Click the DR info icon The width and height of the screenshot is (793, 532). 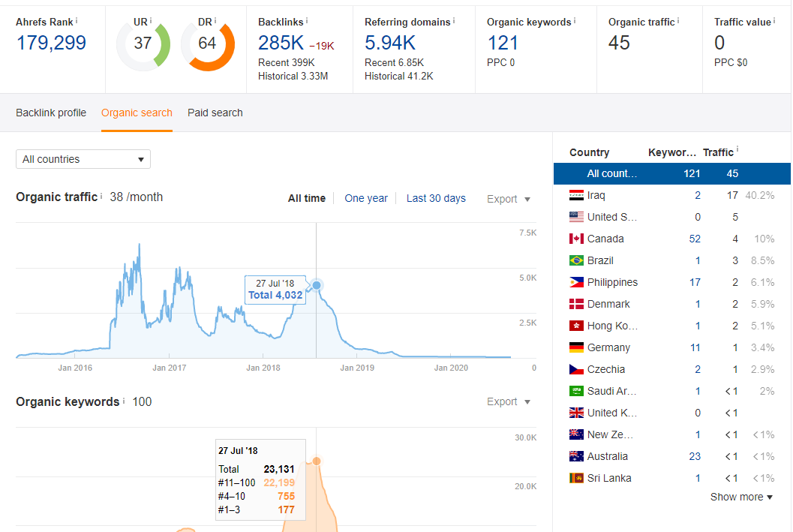215,21
